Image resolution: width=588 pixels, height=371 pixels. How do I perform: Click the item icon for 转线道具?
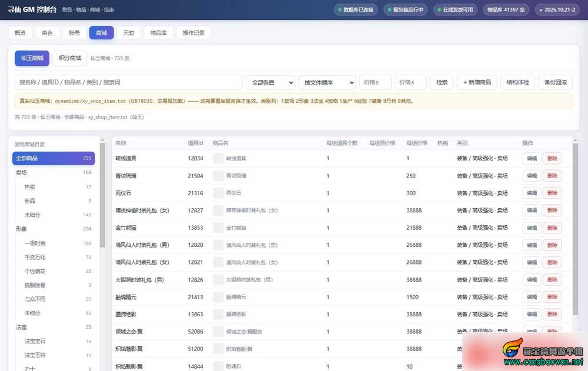[218, 158]
